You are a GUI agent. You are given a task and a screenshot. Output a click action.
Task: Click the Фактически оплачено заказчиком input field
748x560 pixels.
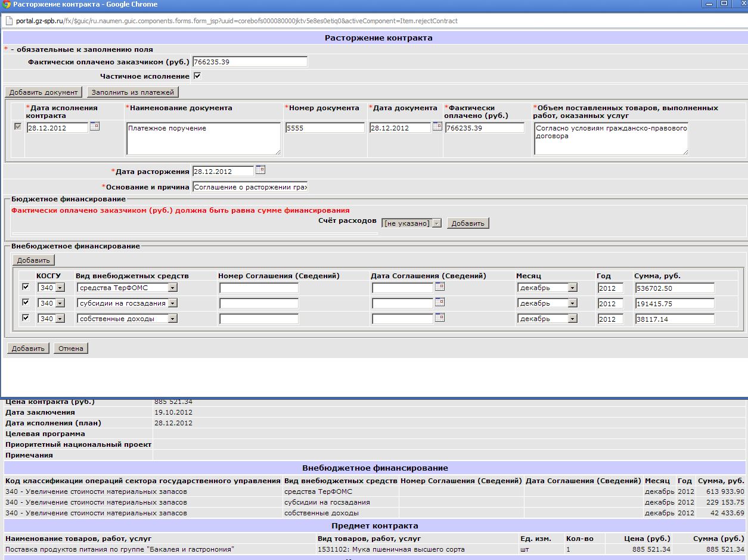pos(249,62)
